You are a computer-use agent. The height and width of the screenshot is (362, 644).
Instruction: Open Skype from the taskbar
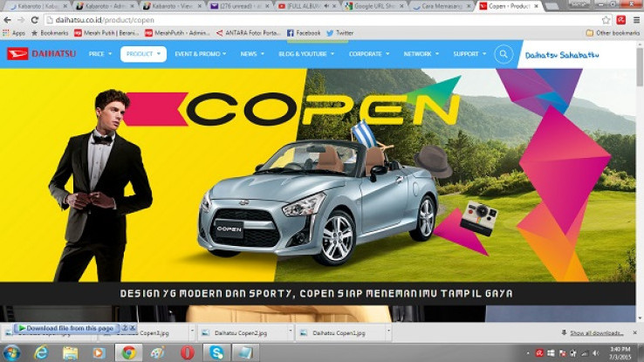pyautogui.click(x=216, y=352)
